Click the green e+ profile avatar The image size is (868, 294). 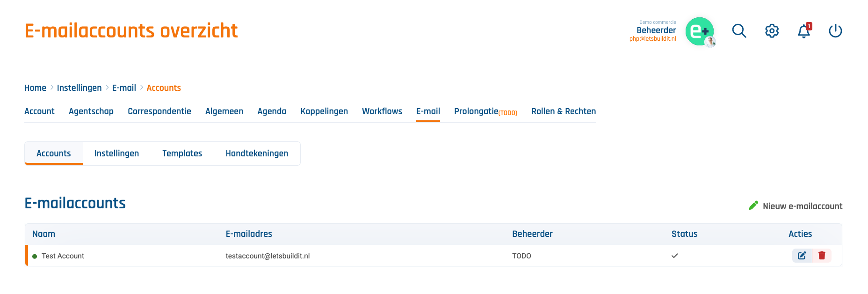click(x=700, y=31)
